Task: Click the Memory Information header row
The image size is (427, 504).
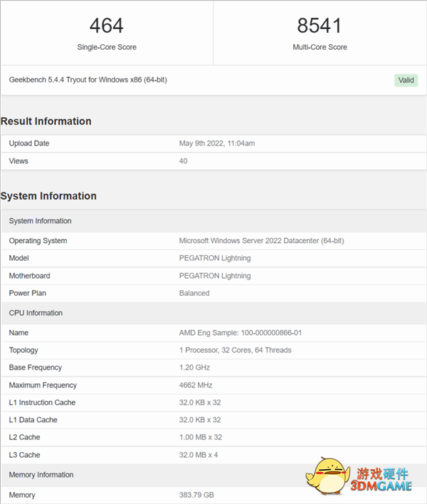Action: tap(213, 475)
